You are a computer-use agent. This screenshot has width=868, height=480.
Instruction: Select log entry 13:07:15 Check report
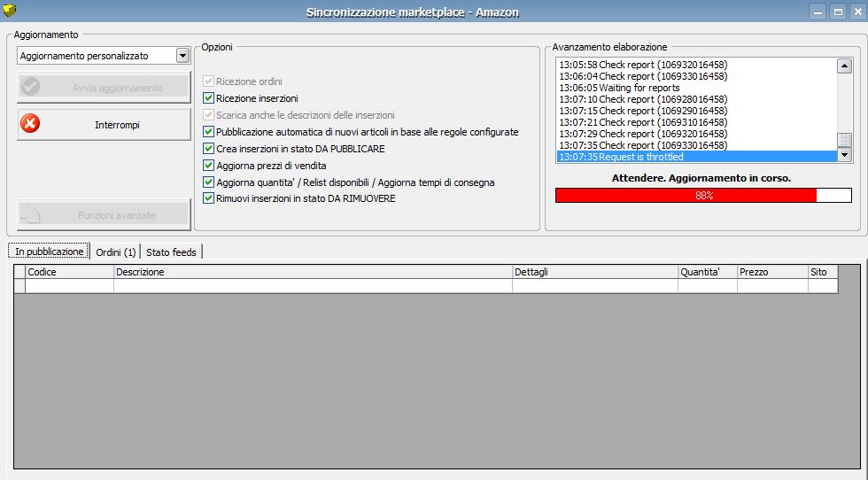[696, 111]
